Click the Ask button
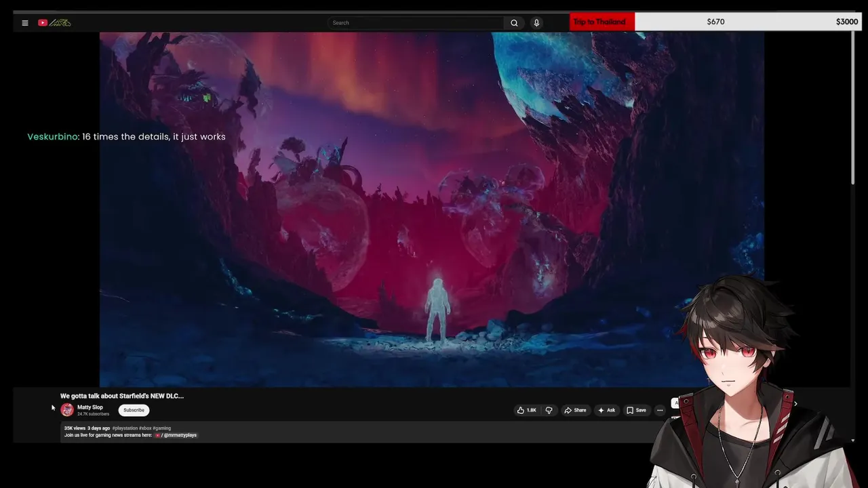 [606, 410]
